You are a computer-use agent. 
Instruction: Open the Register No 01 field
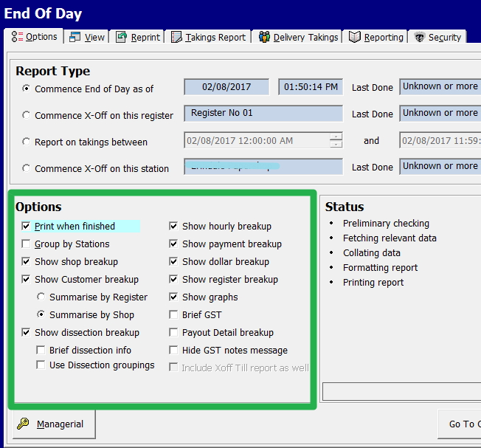pos(263,114)
